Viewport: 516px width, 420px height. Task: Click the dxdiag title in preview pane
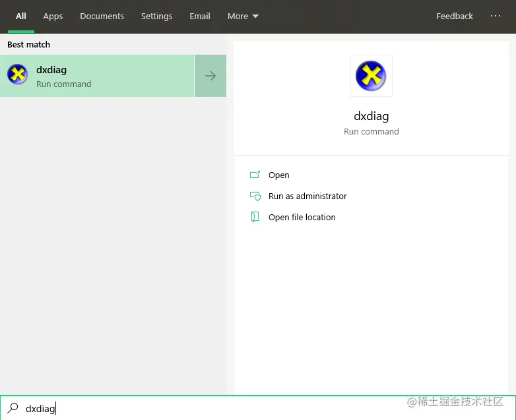tap(371, 116)
